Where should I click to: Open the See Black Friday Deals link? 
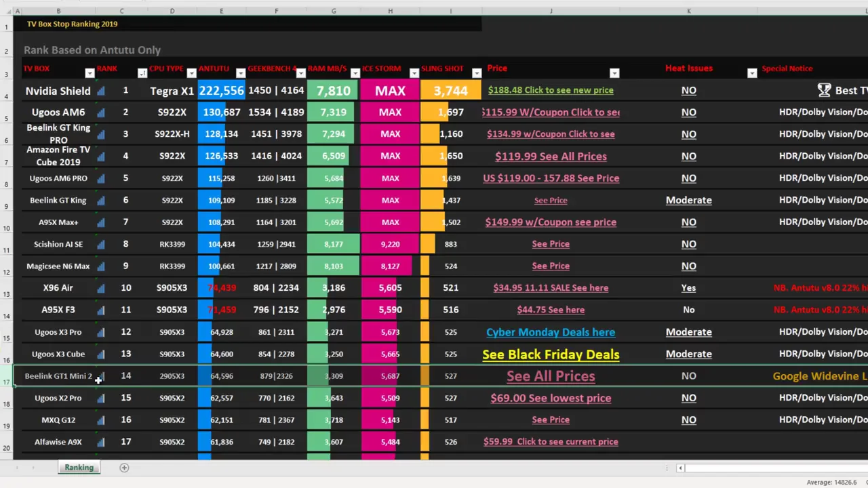point(551,354)
